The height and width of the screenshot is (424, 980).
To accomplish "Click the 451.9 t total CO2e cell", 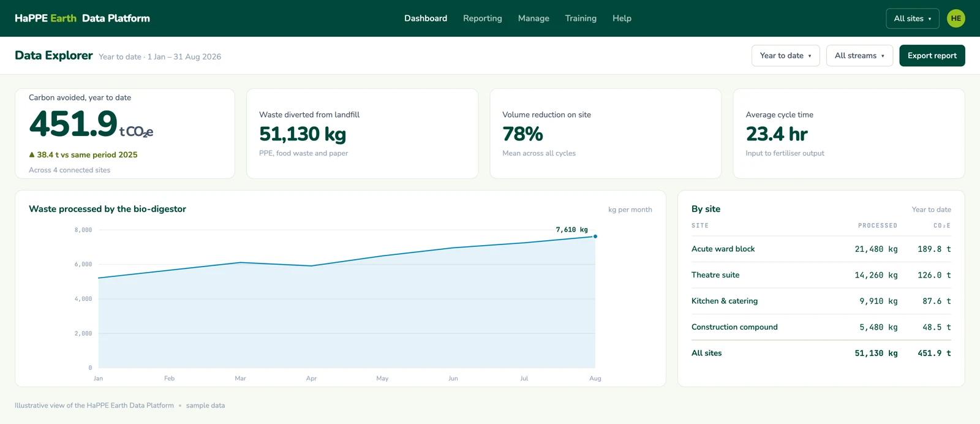I will pyautogui.click(x=934, y=353).
